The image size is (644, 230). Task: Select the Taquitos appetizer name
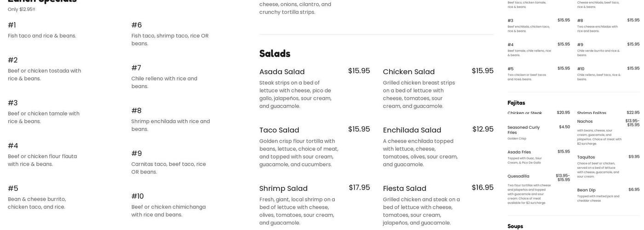(586, 157)
